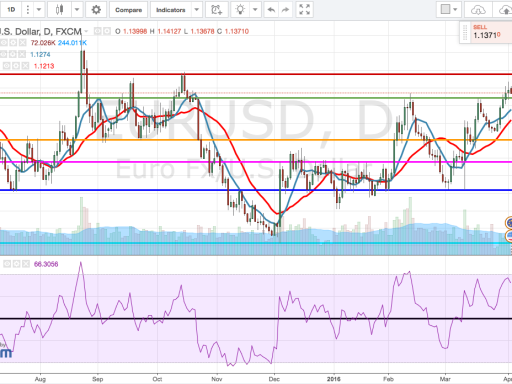Remove the 1.1274 moving average indicator
The image size is (512, 384).
pyautogui.click(x=22, y=54)
